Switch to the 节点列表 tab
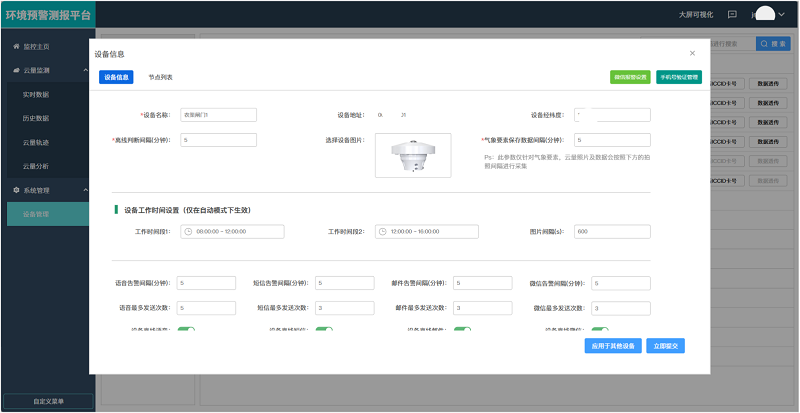Image resolution: width=800 pixels, height=413 pixels. click(160, 77)
